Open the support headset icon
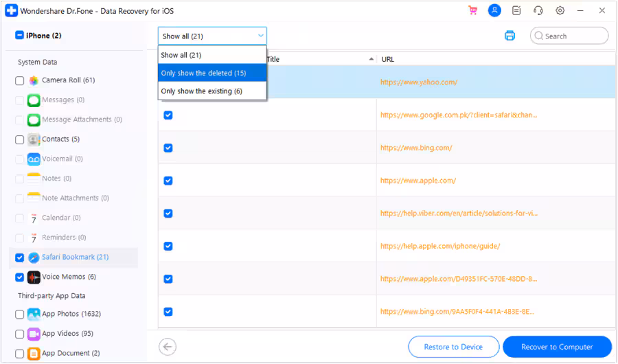618x364 pixels. point(538,10)
